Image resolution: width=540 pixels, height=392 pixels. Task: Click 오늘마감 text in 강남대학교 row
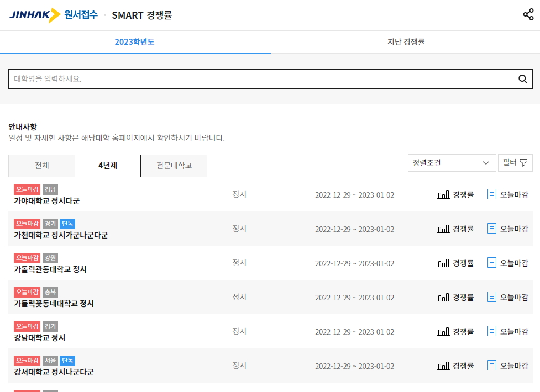514,332
